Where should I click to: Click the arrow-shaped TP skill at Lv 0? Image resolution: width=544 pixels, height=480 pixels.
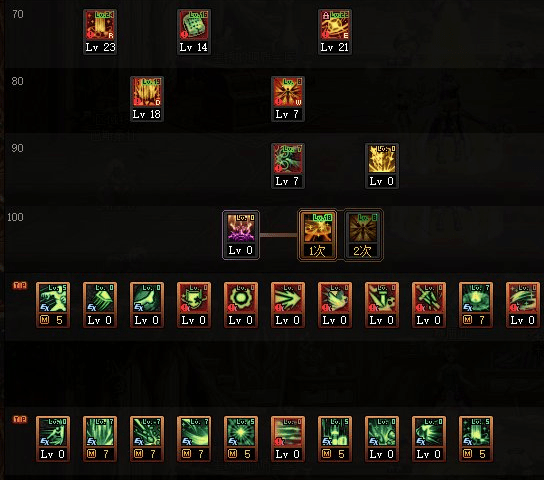coord(288,305)
